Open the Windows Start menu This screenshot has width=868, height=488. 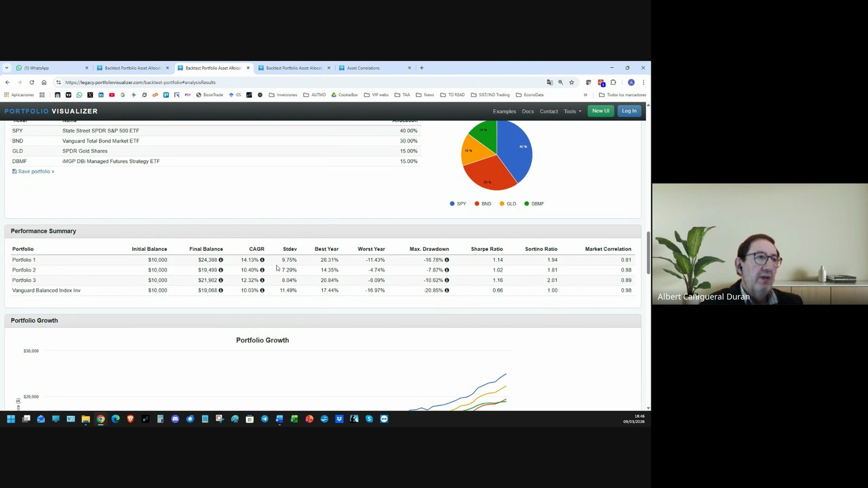pos(11,419)
